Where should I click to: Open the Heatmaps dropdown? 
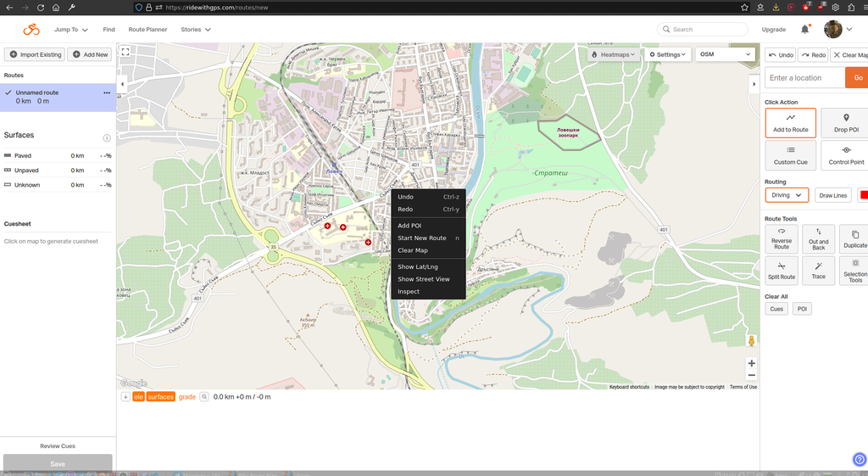tap(614, 54)
